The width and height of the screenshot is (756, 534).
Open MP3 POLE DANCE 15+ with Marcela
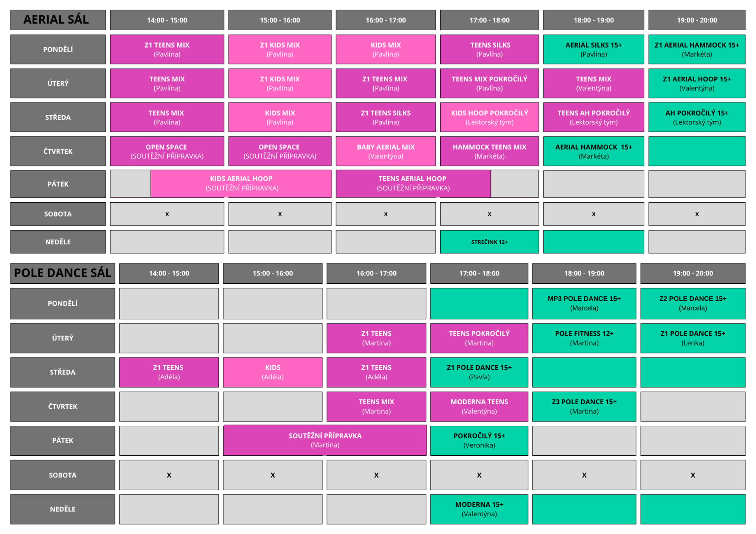click(x=584, y=303)
